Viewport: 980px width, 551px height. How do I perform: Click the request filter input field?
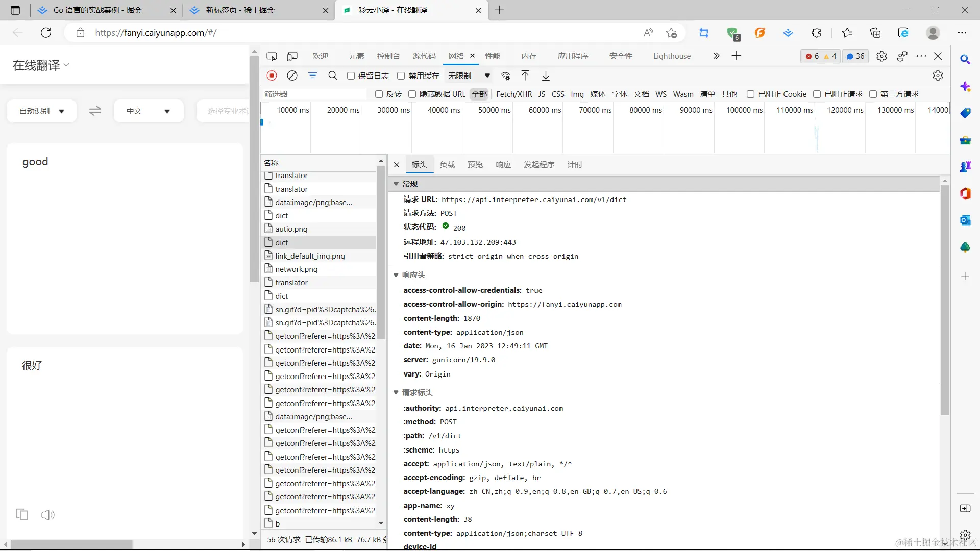(x=315, y=94)
